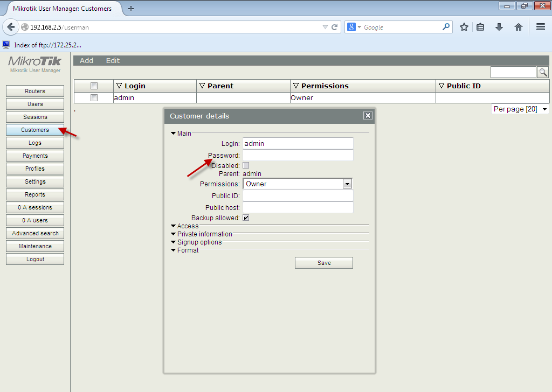Open the Customers section
The height and width of the screenshot is (392, 552).
[x=35, y=130]
